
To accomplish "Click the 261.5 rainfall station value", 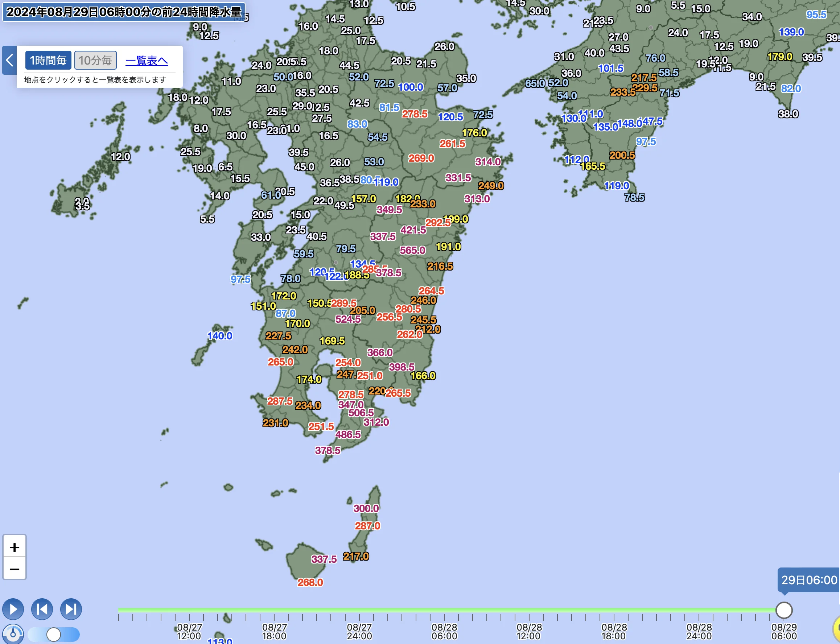I will click(x=452, y=144).
